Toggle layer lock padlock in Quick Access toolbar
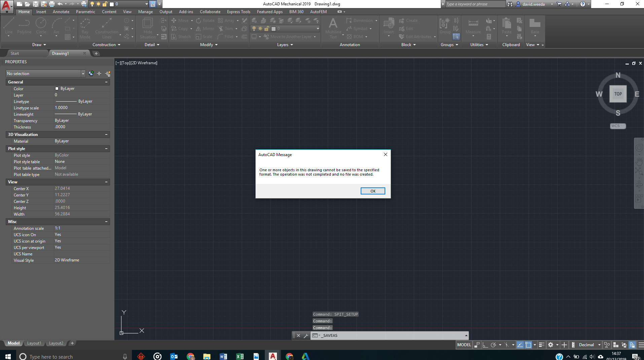The height and width of the screenshot is (360, 644). tap(105, 4)
